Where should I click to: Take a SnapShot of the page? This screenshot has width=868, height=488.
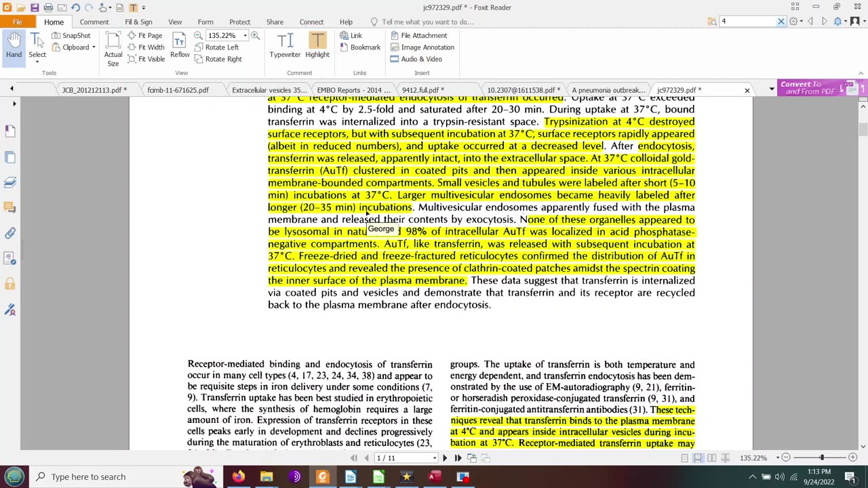[71, 35]
